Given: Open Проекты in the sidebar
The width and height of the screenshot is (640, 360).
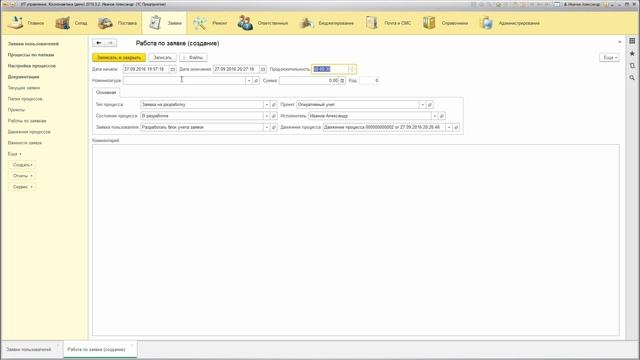Looking at the screenshot, I should pos(16,110).
